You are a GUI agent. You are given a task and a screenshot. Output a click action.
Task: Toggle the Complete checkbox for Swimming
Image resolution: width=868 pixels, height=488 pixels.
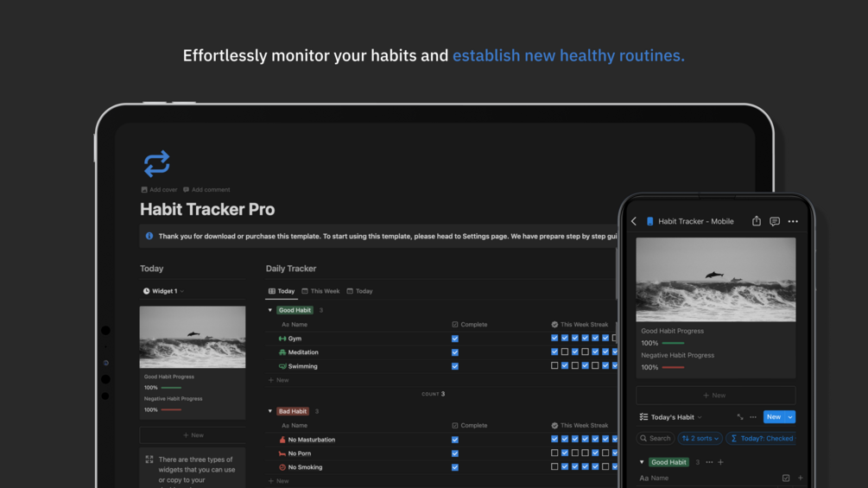pyautogui.click(x=455, y=366)
